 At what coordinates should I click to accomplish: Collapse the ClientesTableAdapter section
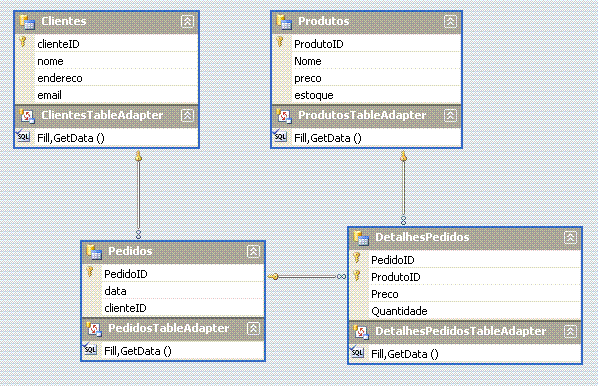[187, 115]
